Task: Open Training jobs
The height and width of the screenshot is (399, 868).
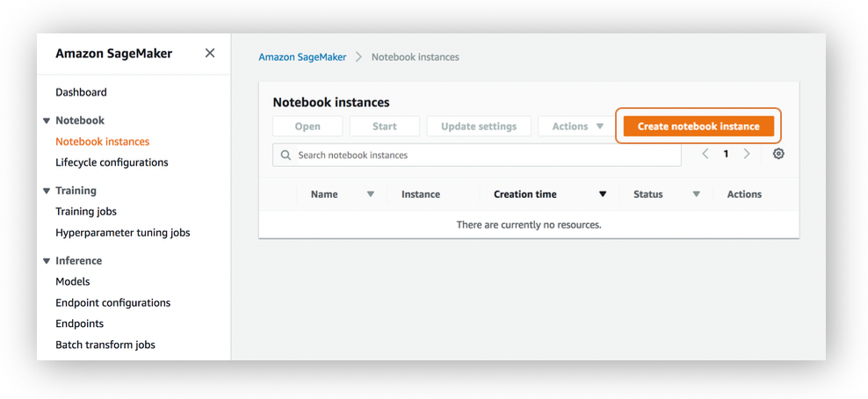Action: pyautogui.click(x=86, y=212)
